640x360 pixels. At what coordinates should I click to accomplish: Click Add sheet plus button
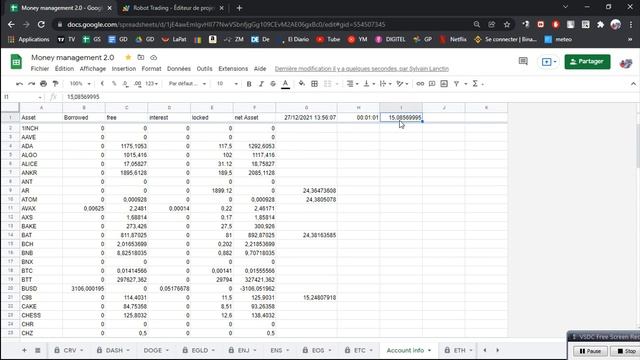tap(24, 350)
